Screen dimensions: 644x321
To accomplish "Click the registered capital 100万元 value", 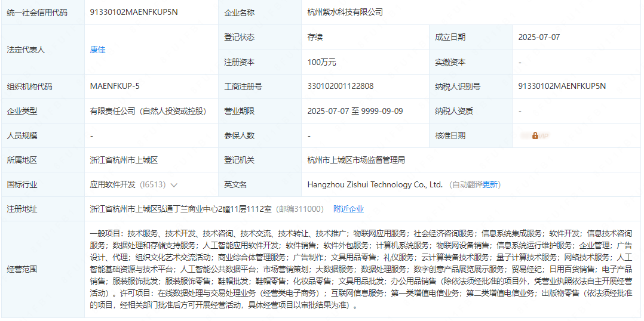I will [x=321, y=62].
